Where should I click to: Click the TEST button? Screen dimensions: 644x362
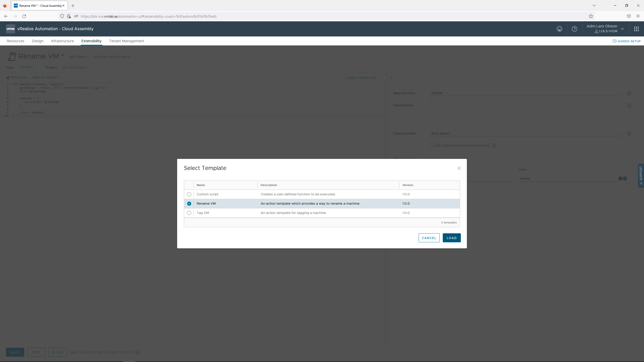pyautogui.click(x=36, y=352)
